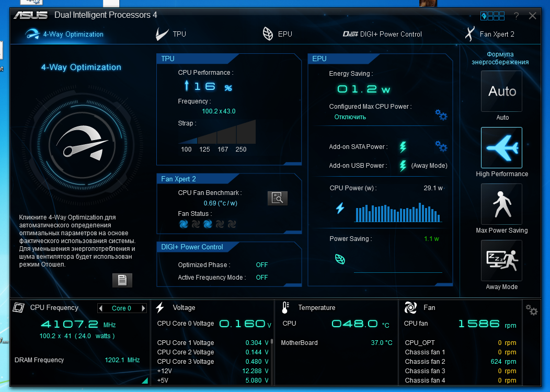The image size is (550, 392).
Task: Click the Strap 250 value
Action: pos(241,149)
